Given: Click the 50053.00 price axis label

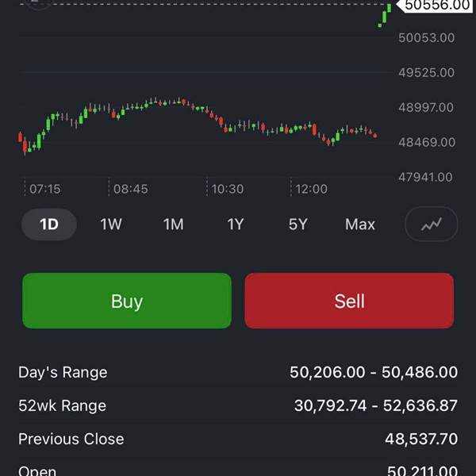Looking at the screenshot, I should (426, 37).
